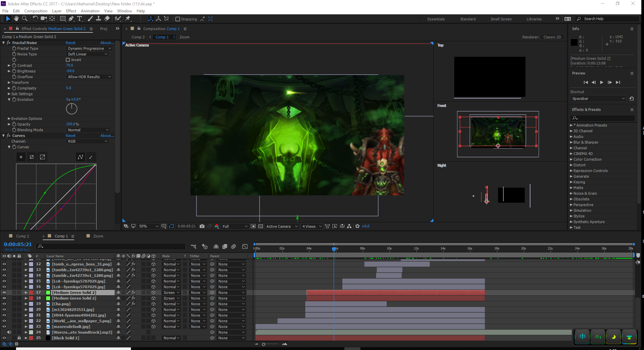Select the Puppet Pin tool
The height and width of the screenshot is (350, 644).
pos(128,19)
